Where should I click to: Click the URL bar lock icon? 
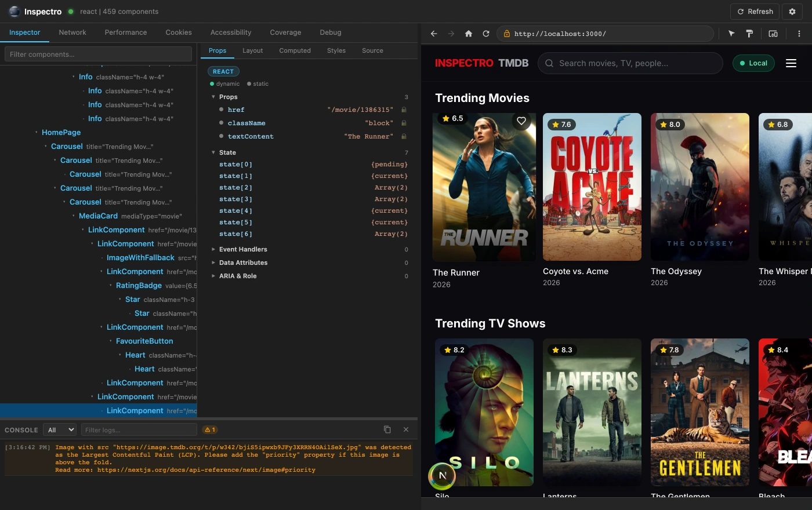point(506,34)
